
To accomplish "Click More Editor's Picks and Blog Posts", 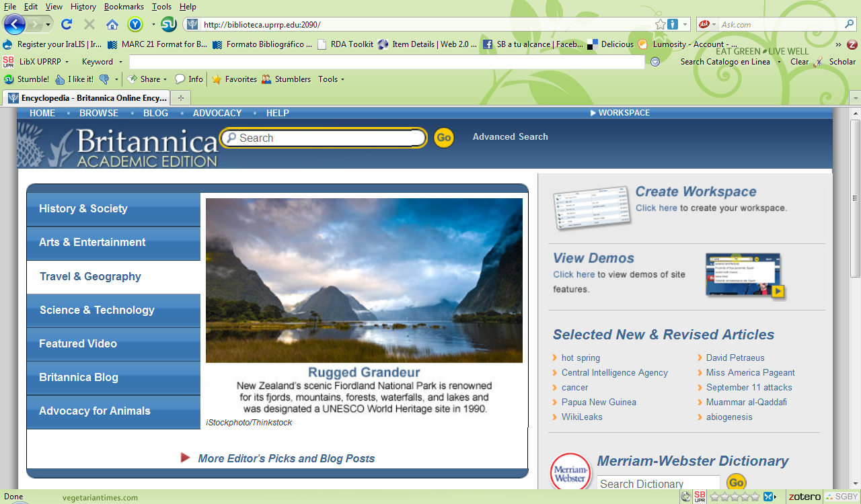I will coord(286,458).
